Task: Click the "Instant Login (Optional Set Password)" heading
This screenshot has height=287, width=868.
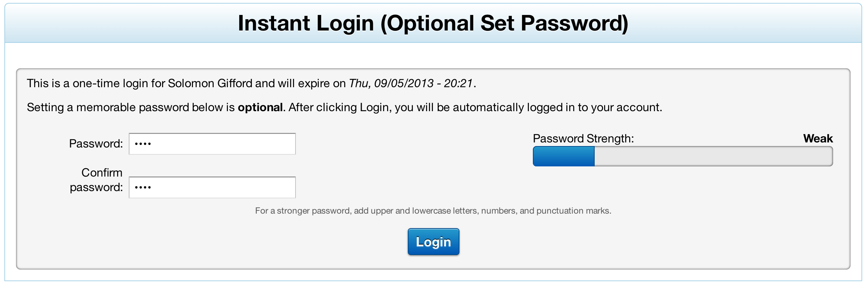Action: tap(433, 23)
